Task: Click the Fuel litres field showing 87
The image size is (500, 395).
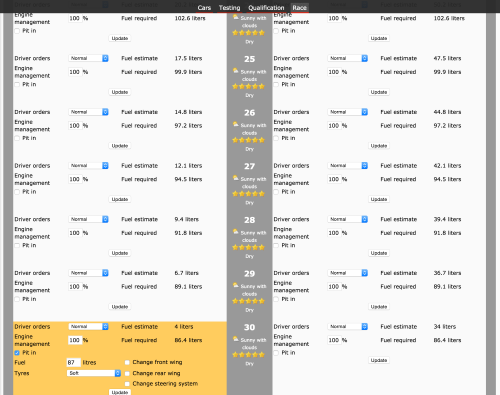Action: tap(74, 362)
